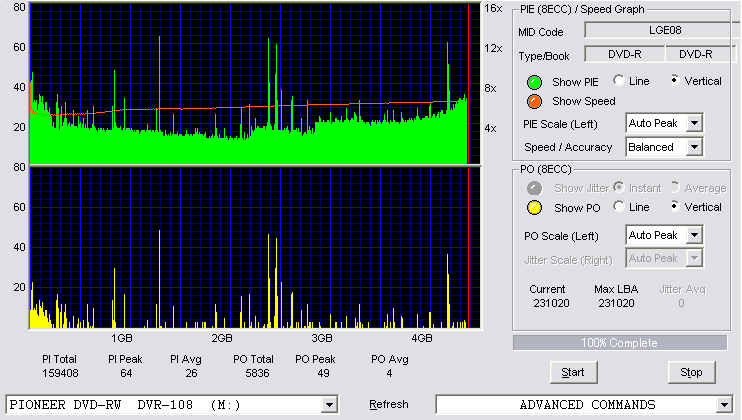Click the grey Show Jitter indicator
The image size is (742, 420).
pyautogui.click(x=534, y=188)
